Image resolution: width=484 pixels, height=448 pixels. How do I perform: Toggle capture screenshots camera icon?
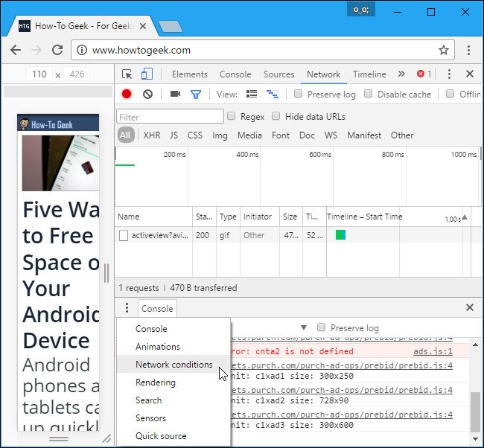tap(175, 94)
